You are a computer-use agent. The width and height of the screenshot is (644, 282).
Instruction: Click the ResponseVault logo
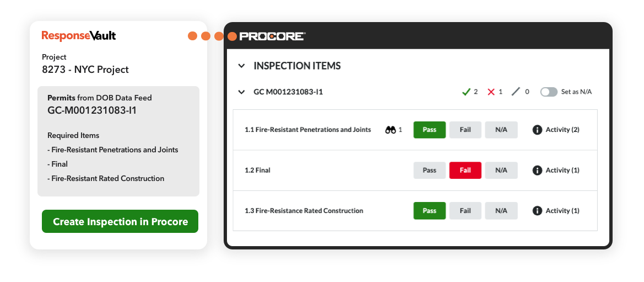coord(79,36)
